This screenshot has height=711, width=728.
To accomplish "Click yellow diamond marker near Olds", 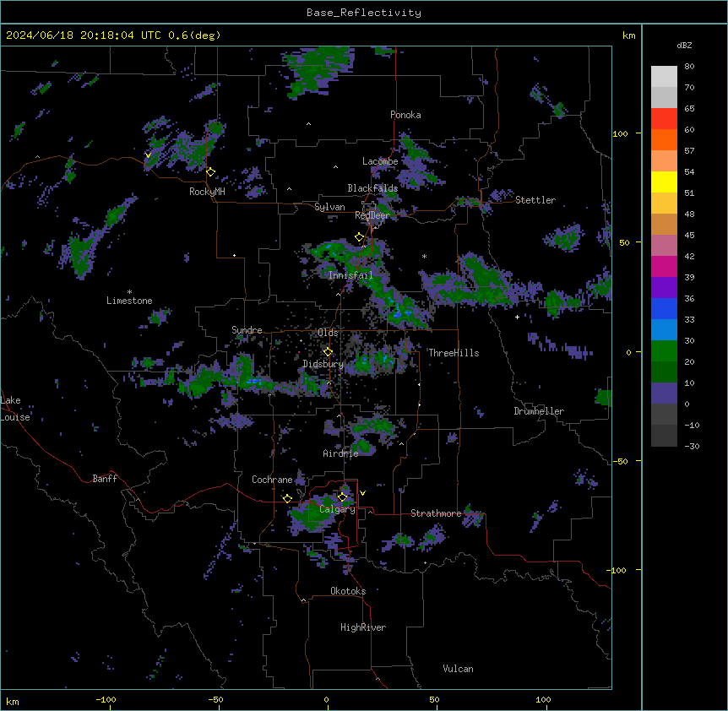I will [x=328, y=352].
